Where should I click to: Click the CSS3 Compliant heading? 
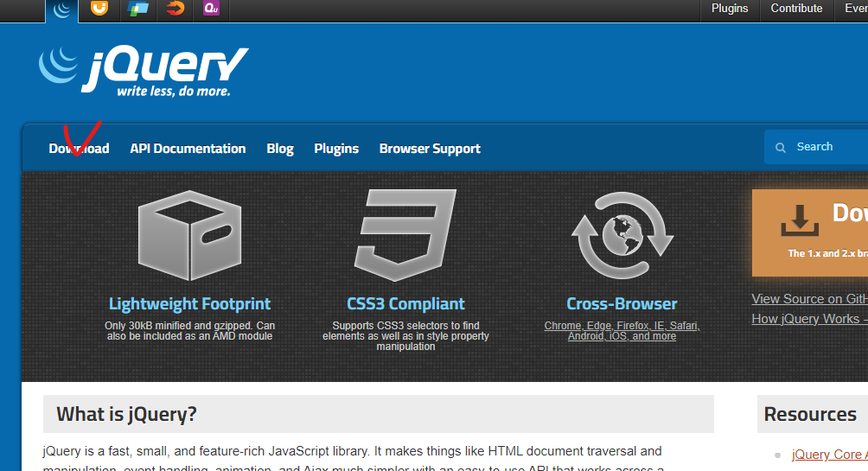[405, 304]
